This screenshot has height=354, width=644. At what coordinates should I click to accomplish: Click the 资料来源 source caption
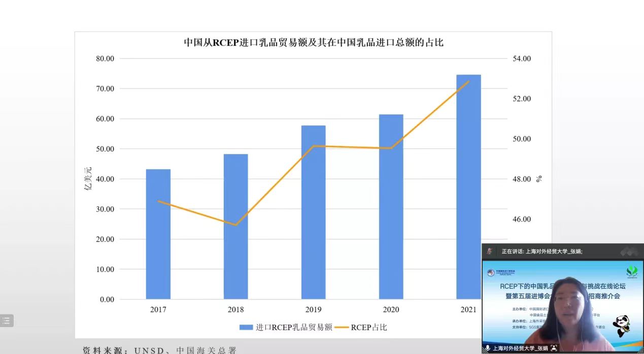(160, 350)
